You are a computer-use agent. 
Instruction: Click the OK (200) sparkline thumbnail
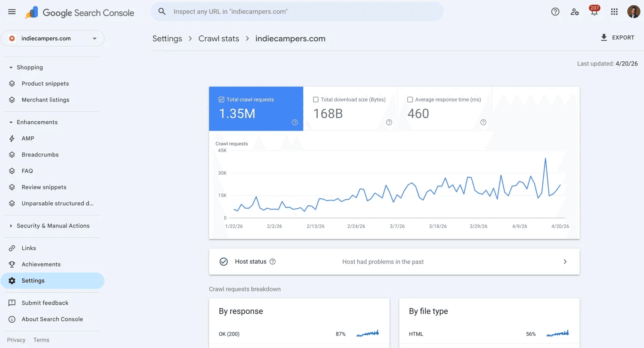(367, 333)
